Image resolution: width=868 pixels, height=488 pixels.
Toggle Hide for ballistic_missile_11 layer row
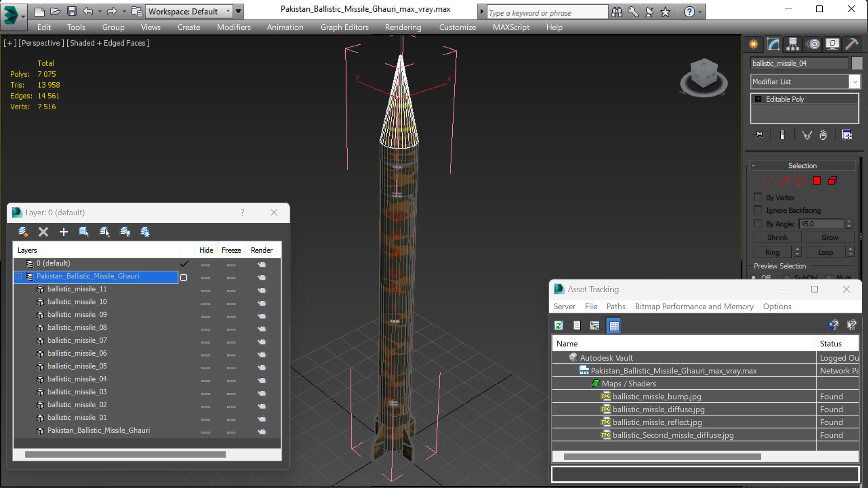tap(206, 291)
